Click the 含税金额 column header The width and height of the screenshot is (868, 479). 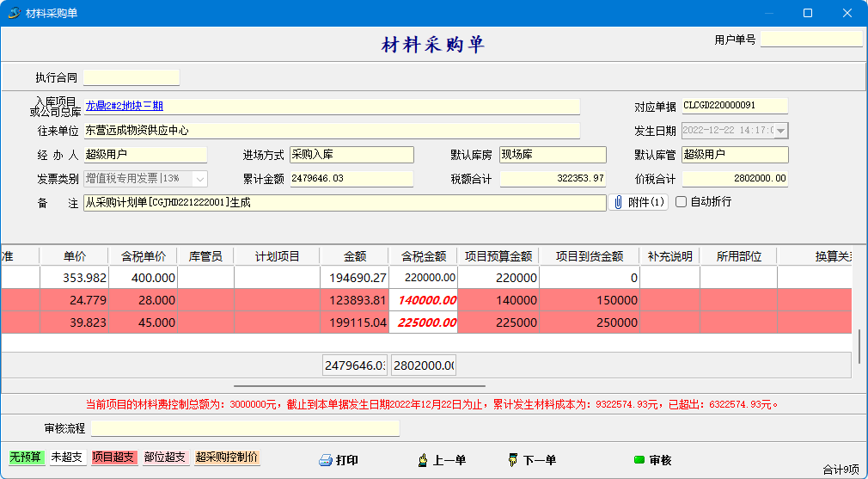pyautogui.click(x=423, y=256)
